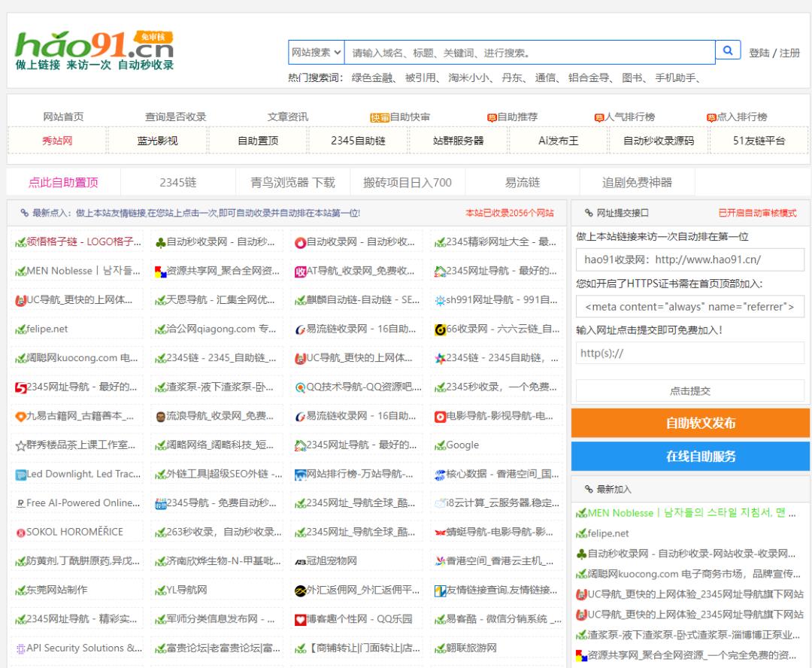Viewport: 812px width, 668px height.
Task: Click the link icon beside 网址提交接口
Action: tap(589, 213)
